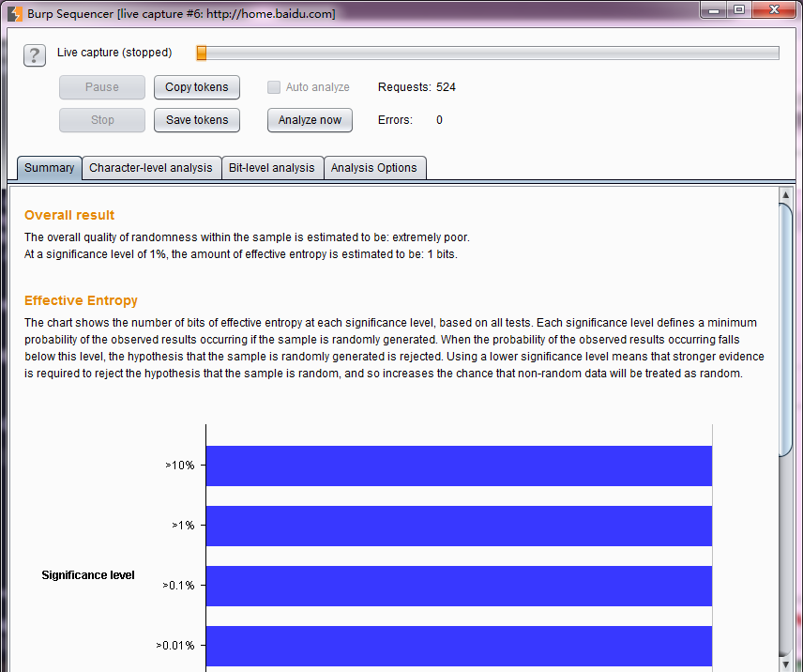The height and width of the screenshot is (672, 803).
Task: Click the Burp Sequencer title bar icon
Action: [15, 13]
